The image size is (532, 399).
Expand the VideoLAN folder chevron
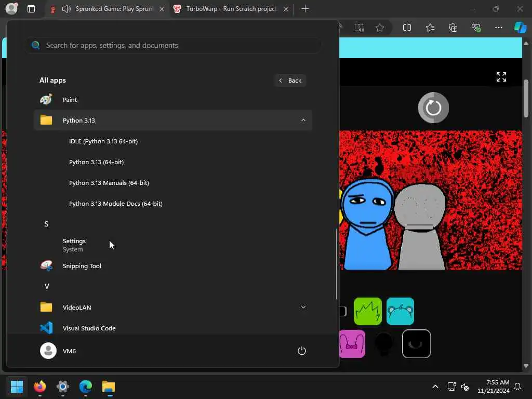(303, 307)
